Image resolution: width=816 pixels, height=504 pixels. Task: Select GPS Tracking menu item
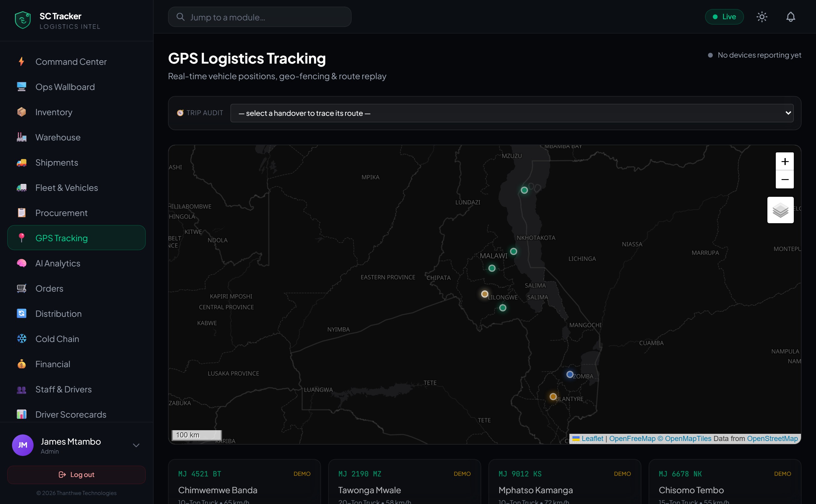(76, 238)
